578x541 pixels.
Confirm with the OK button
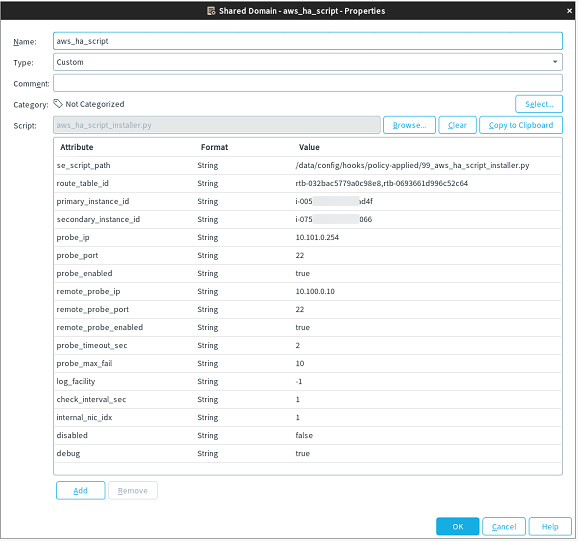tap(457, 527)
